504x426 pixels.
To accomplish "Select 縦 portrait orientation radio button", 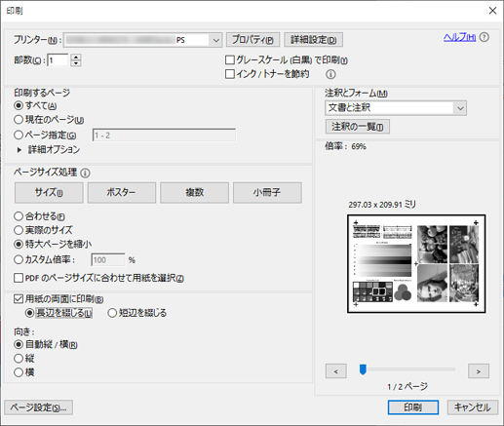I will (19, 359).
